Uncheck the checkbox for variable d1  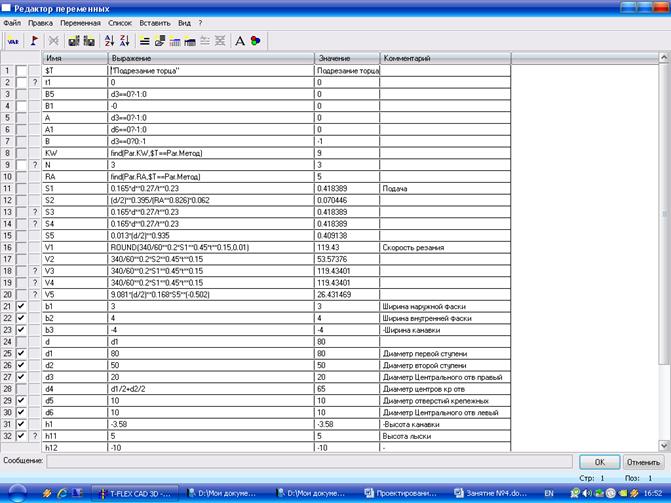[x=21, y=354]
